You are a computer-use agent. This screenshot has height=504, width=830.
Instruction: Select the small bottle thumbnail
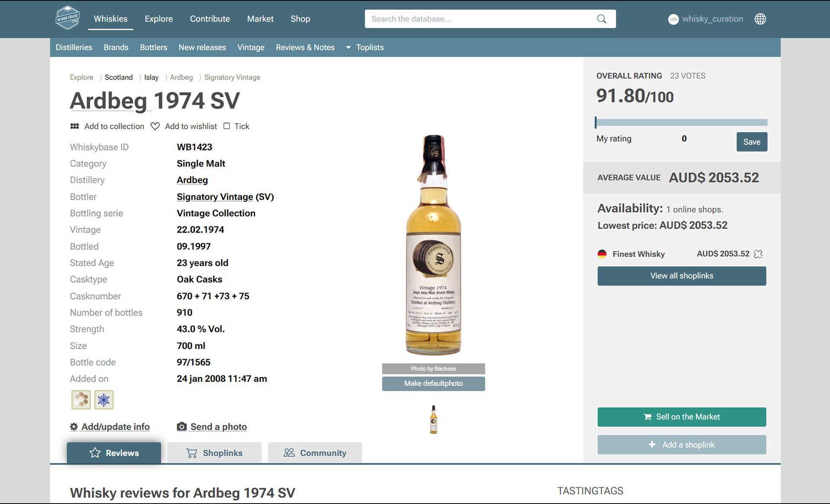pyautogui.click(x=433, y=419)
